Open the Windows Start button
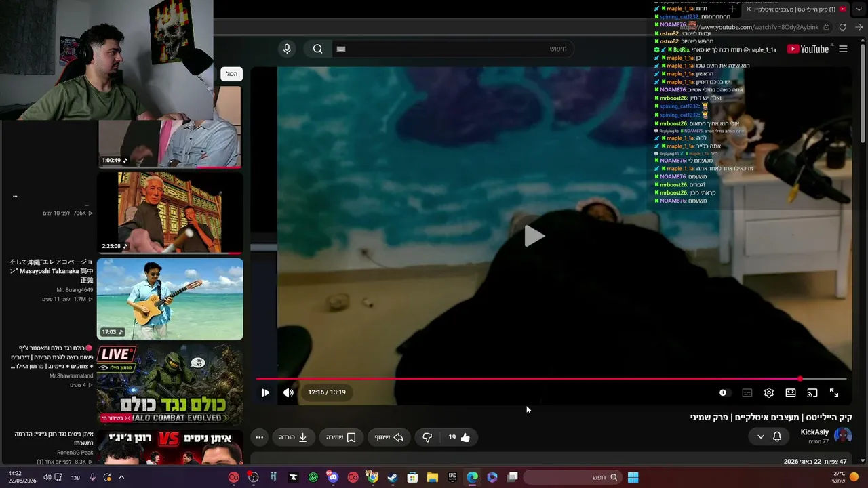The image size is (868, 488). pos(633,477)
